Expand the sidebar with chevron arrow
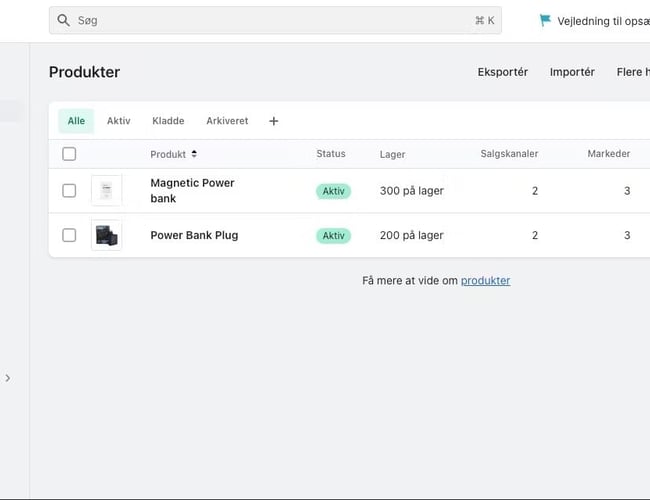The width and height of the screenshot is (650, 500). tap(8, 378)
